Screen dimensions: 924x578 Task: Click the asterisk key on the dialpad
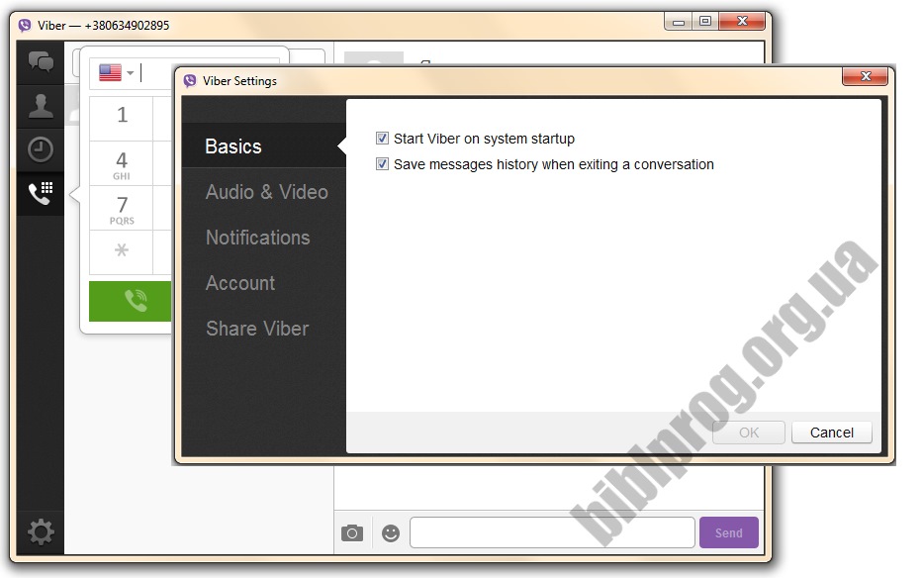coord(122,252)
